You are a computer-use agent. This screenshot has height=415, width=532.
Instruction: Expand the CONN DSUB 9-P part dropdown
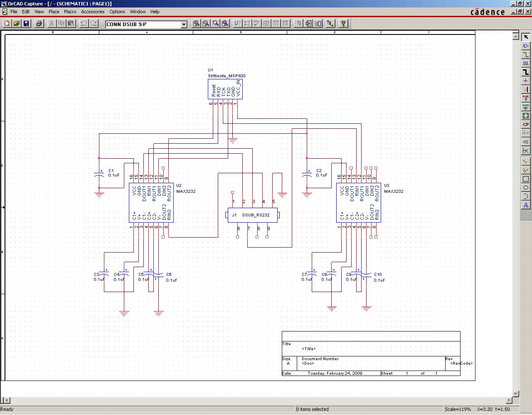184,25
